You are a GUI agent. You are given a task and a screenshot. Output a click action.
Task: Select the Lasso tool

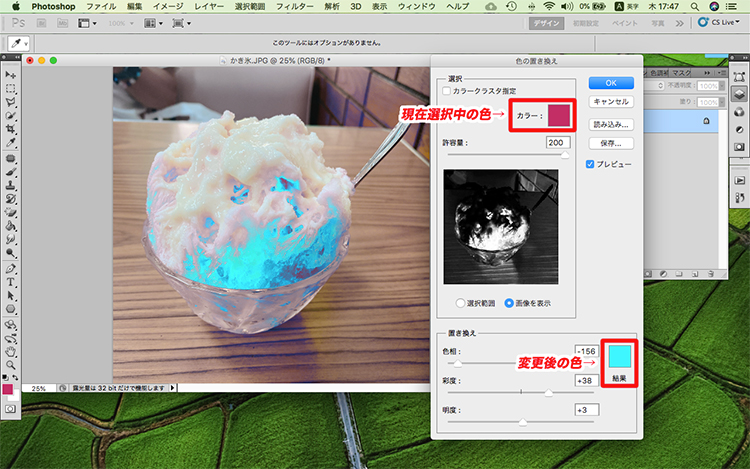(11, 102)
